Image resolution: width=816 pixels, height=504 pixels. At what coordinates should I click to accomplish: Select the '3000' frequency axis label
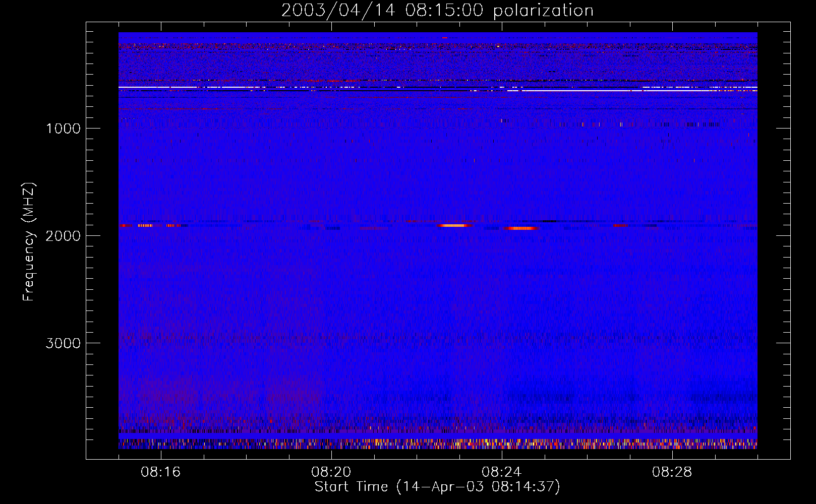63,343
